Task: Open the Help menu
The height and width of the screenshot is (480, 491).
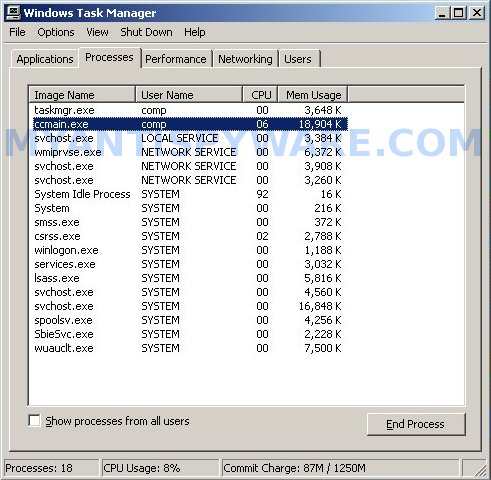Action: pos(195,32)
